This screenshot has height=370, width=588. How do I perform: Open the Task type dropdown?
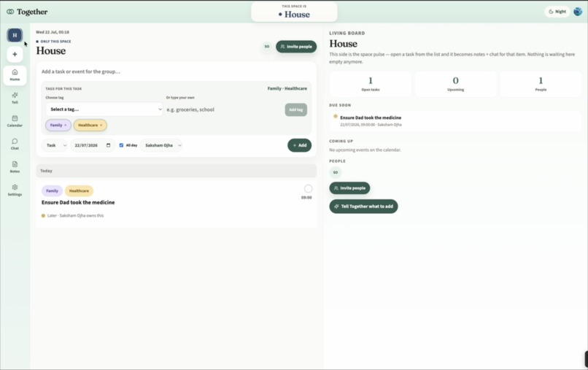click(55, 145)
